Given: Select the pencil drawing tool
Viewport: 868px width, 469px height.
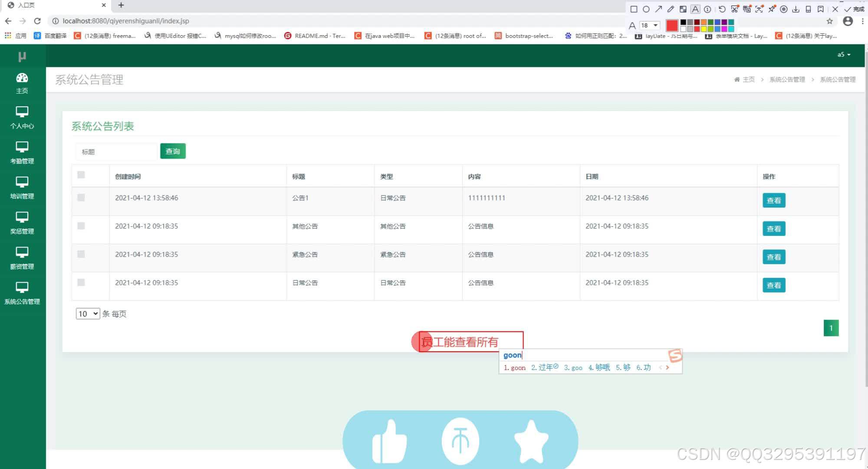Looking at the screenshot, I should pyautogui.click(x=671, y=9).
